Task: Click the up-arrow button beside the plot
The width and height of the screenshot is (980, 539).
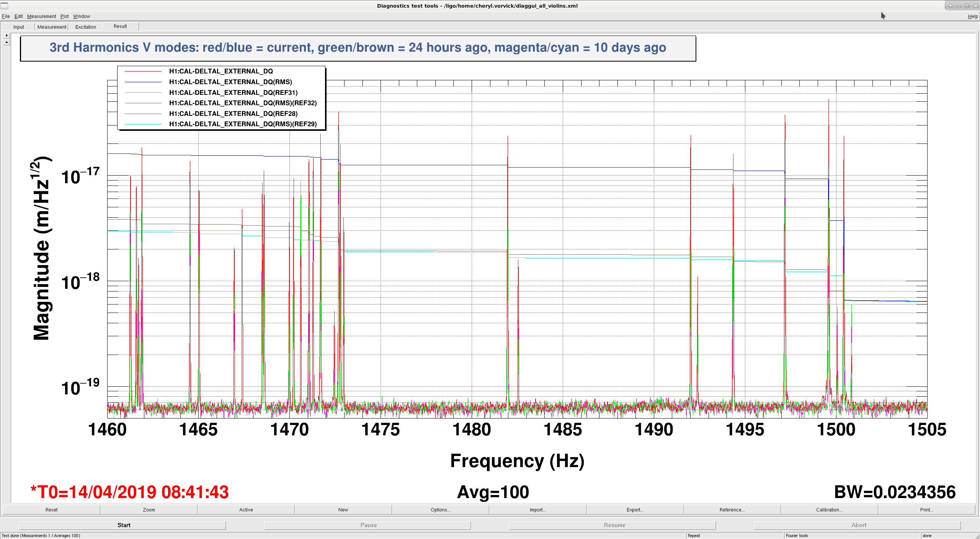Action: click(x=7, y=42)
